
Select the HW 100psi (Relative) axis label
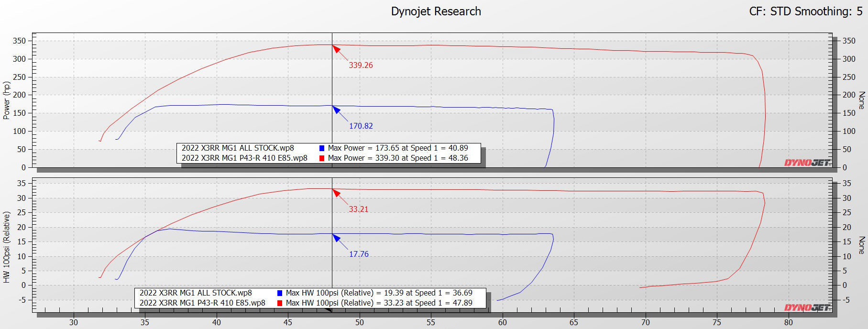[x=7, y=247]
